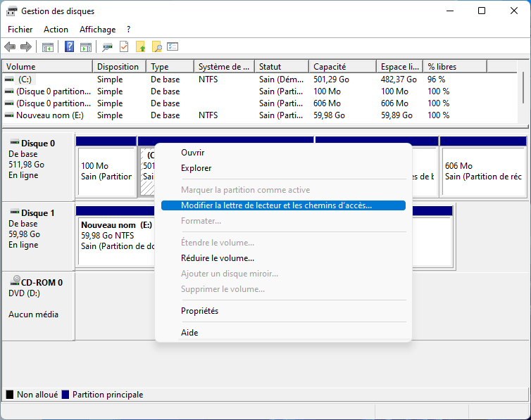Screen dimensions: 531x420
Task: Open the Fichier menu
Action: pyautogui.click(x=20, y=30)
